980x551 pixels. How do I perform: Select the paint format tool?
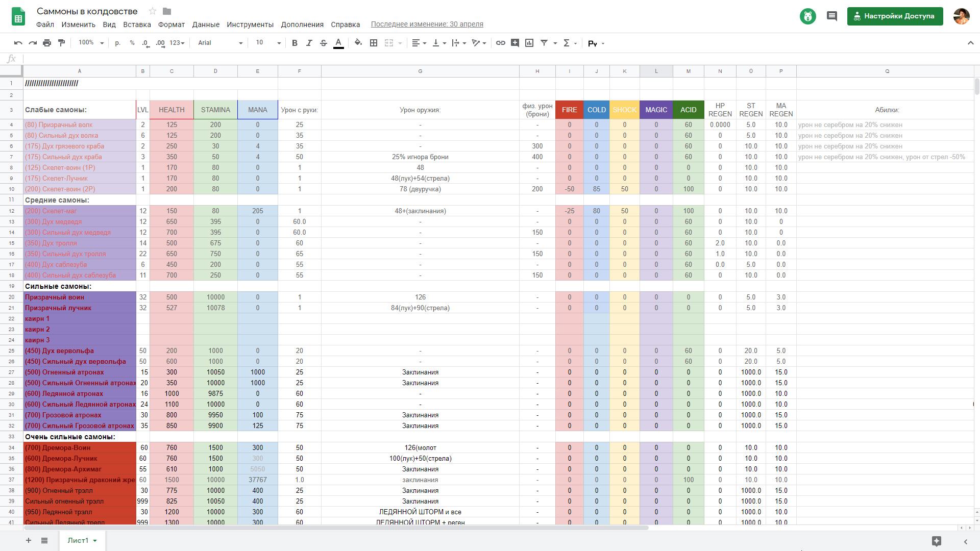(62, 43)
